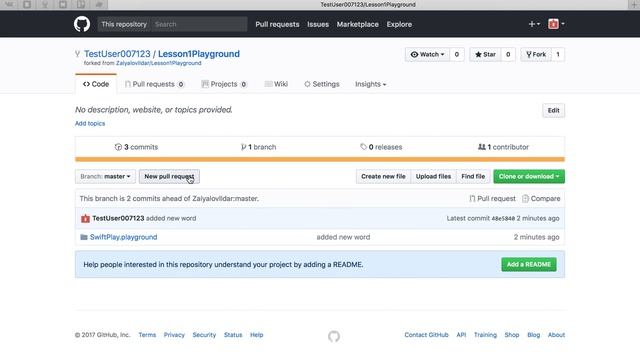The height and width of the screenshot is (360, 640).
Task: Open the Shop footer link
Action: (x=512, y=335)
